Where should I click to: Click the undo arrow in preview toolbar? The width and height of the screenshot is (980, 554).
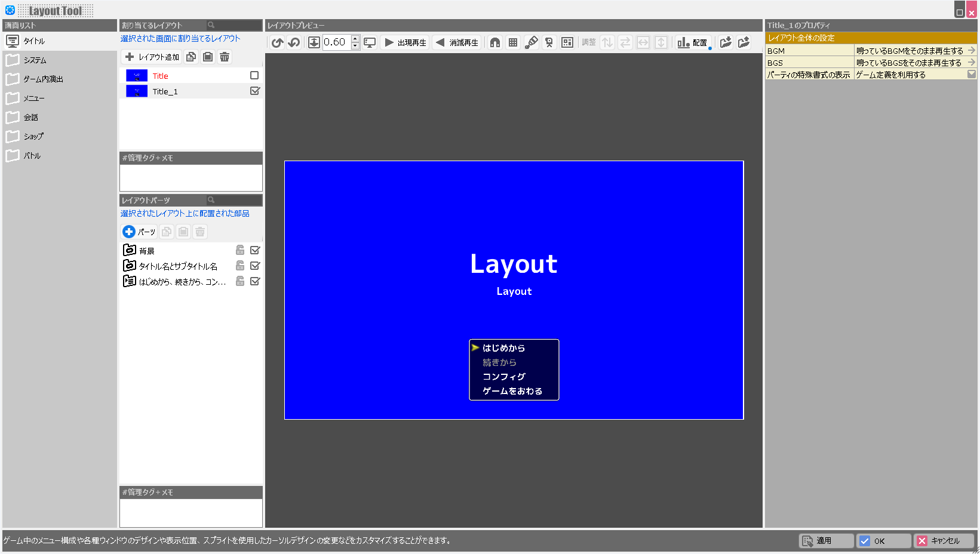[x=277, y=42]
